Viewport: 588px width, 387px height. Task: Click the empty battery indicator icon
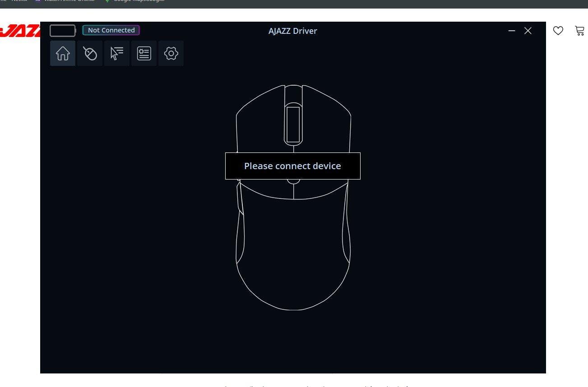[63, 31]
